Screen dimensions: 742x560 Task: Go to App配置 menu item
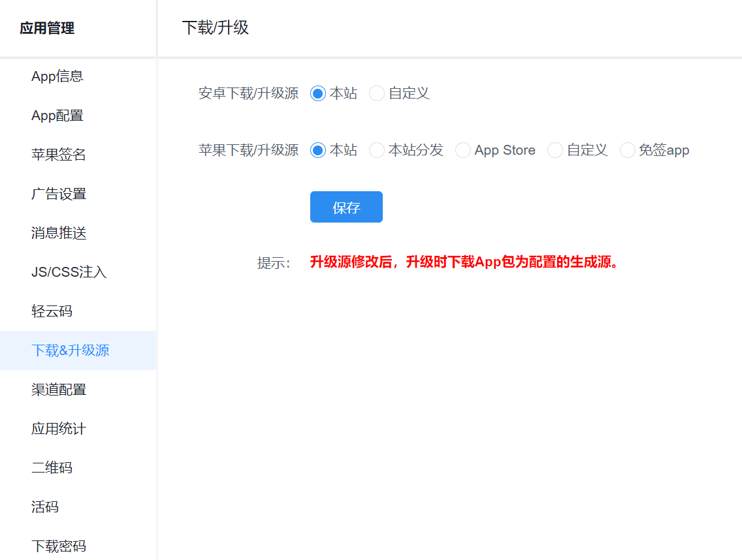[57, 116]
